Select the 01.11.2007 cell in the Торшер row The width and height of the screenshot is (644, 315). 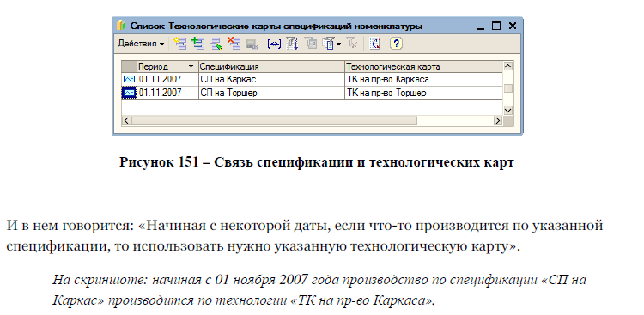[167, 93]
